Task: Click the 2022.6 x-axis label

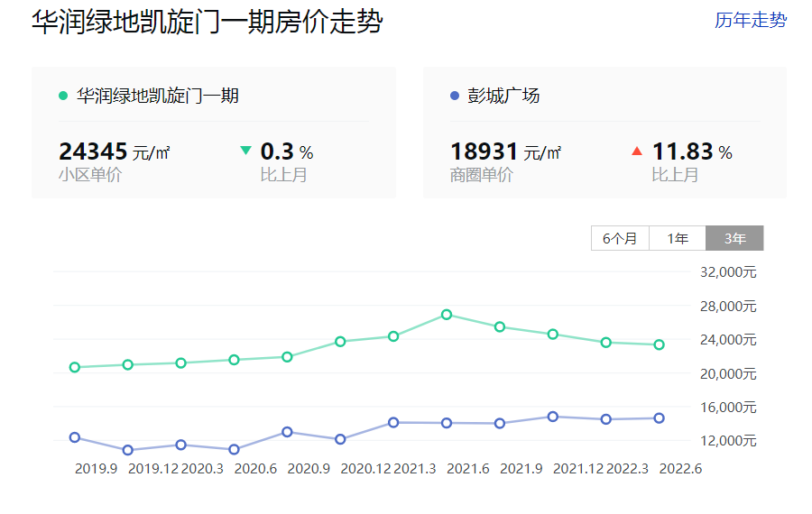Action: pyautogui.click(x=680, y=469)
